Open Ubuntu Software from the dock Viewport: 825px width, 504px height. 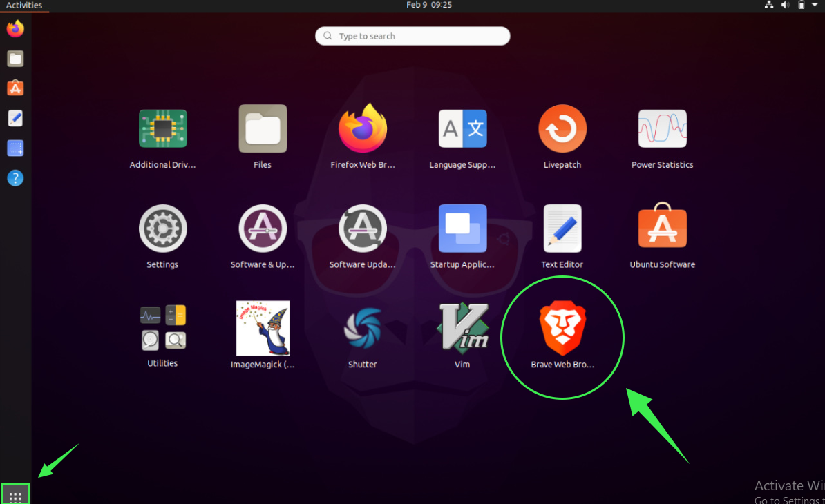[x=15, y=88]
